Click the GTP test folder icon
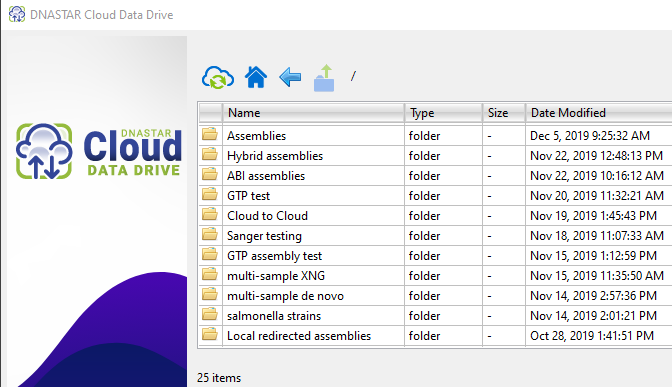The image size is (672, 387). coord(210,195)
